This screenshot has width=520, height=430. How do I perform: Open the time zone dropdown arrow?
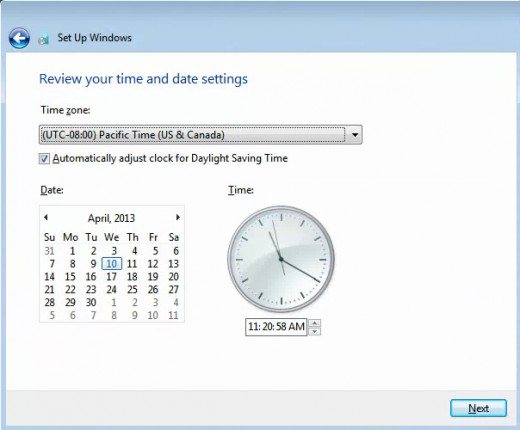355,135
